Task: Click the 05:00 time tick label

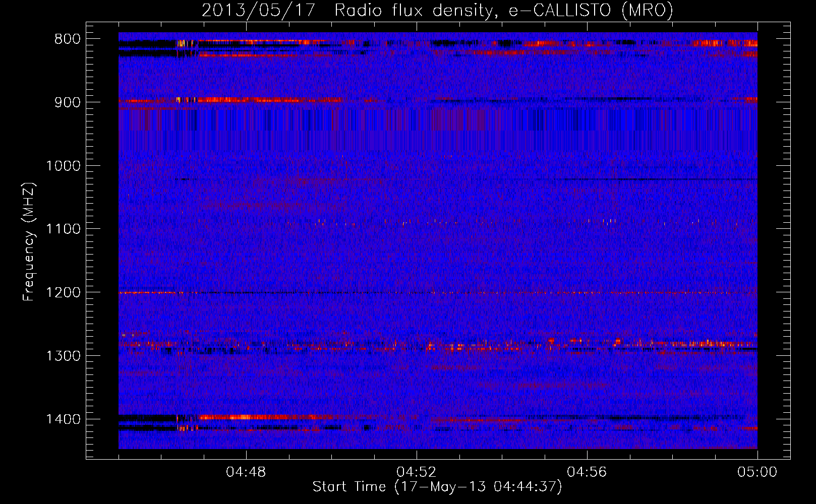Action: pos(757,472)
